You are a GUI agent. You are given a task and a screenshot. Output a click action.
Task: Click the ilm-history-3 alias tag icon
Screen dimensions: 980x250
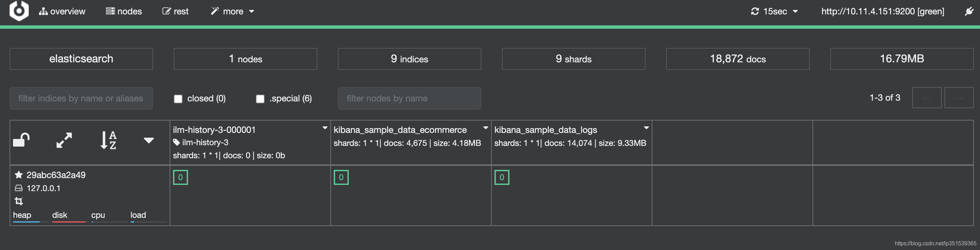[x=176, y=142]
